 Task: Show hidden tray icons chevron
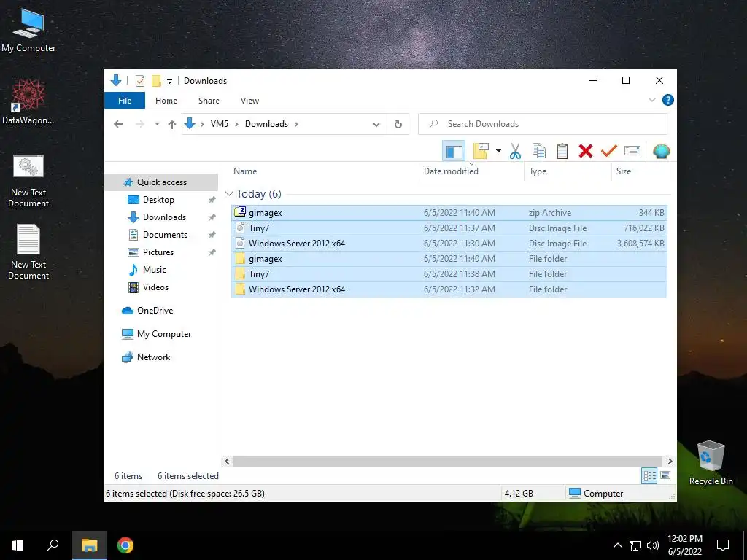[617, 545]
